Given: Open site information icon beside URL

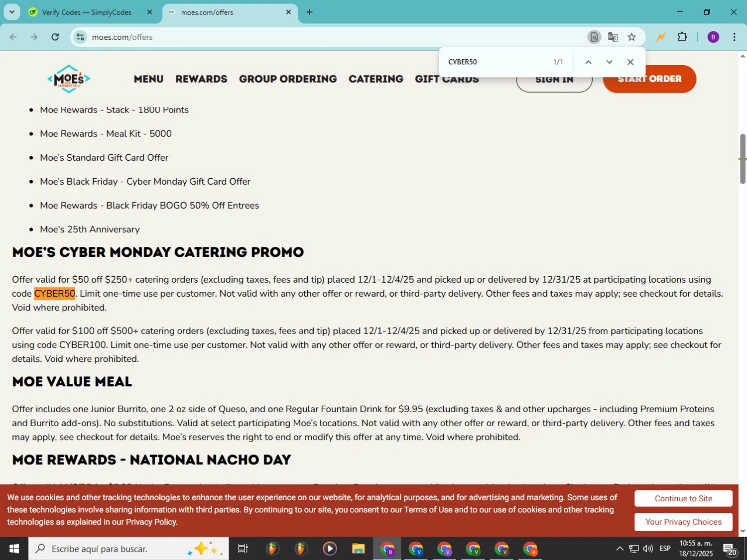Looking at the screenshot, I should (x=80, y=37).
